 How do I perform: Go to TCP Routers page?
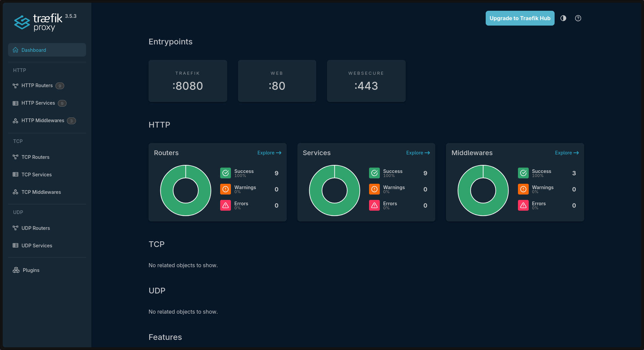pyautogui.click(x=35, y=157)
